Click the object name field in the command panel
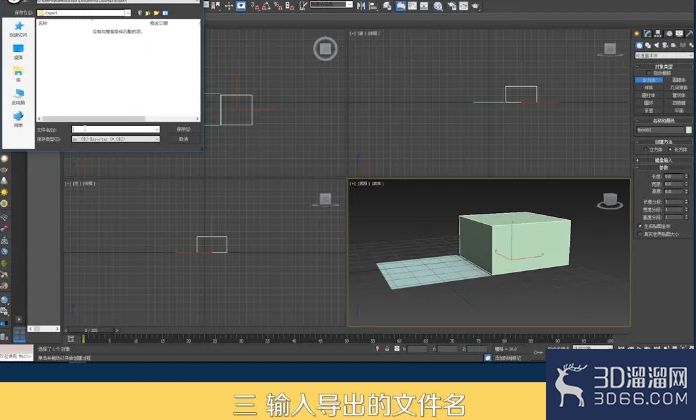The width and height of the screenshot is (696, 420). [660, 130]
